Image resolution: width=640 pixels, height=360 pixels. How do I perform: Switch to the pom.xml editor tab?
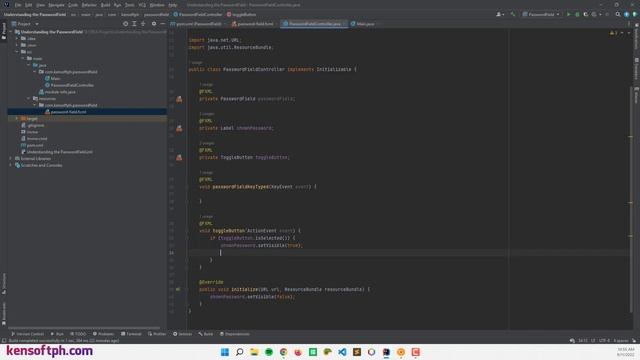click(x=196, y=24)
